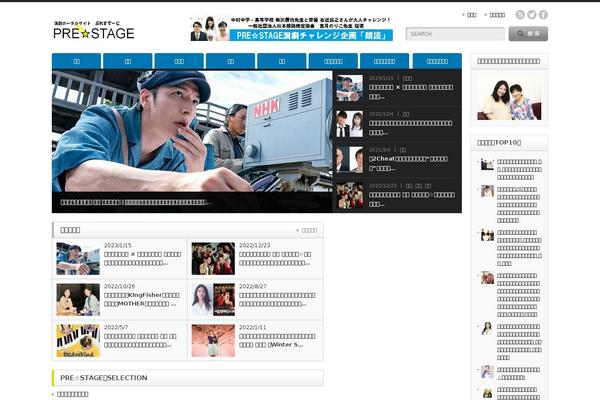Open the Twitter bird icon

[x=532, y=15]
